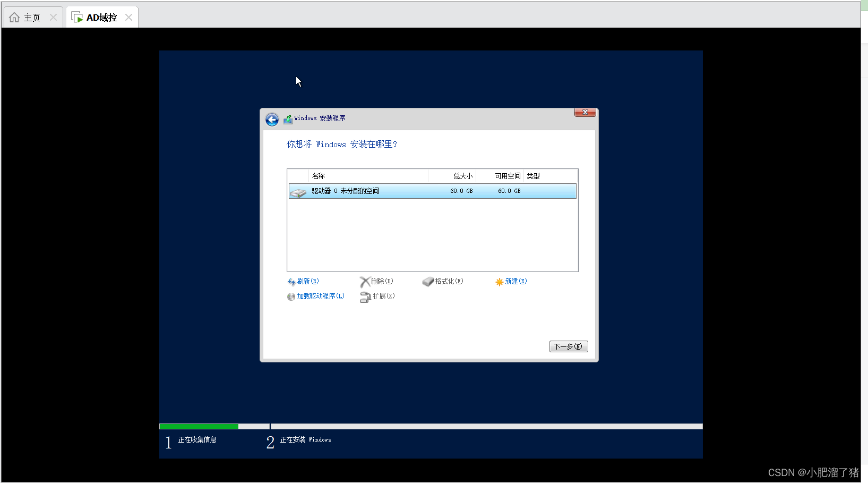This screenshot has width=868, height=483.
Task: Click the 加载驱动程序(L) link
Action: (x=321, y=296)
